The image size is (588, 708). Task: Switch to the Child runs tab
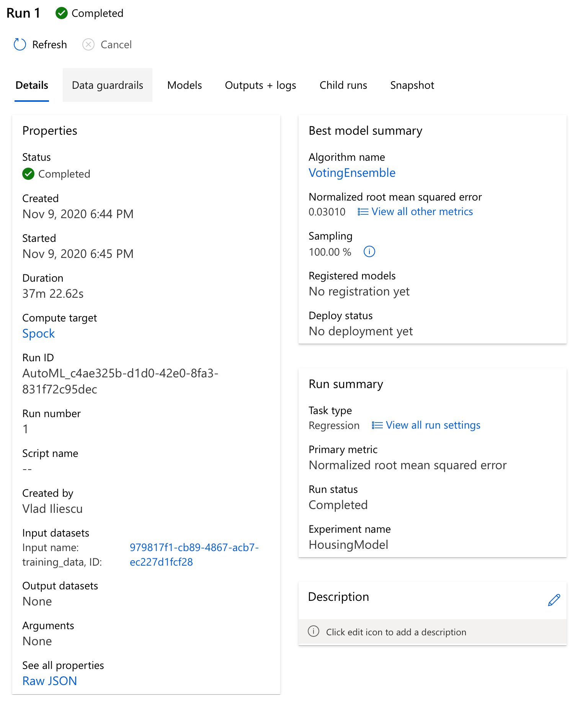(x=343, y=85)
